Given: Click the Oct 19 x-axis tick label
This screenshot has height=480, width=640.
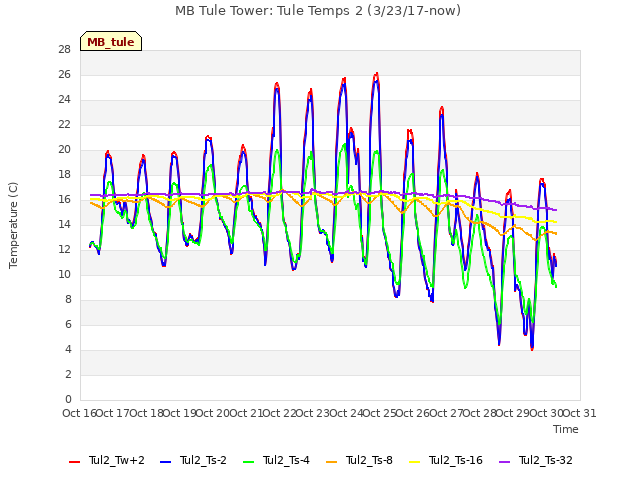Looking at the screenshot, I should coord(179,413).
